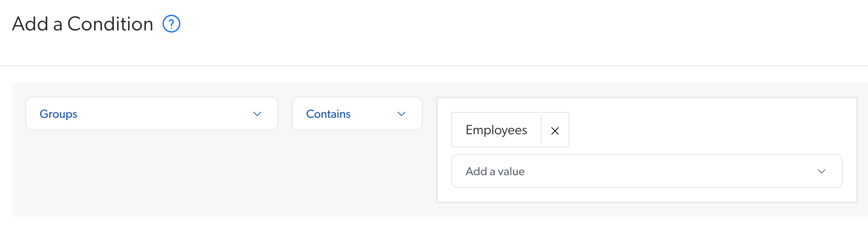Click the Add a value chevron arrow
Screen dimensions: 868x228
pos(821,171)
